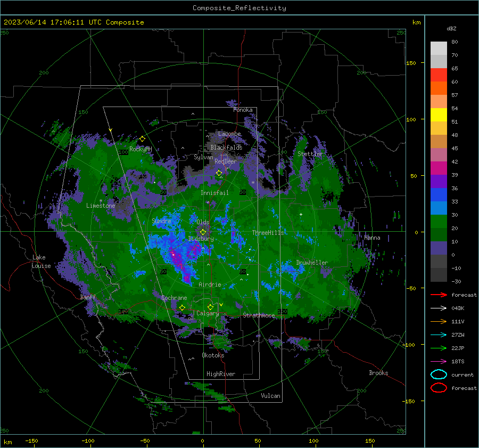Click the red forecast ellipse symbol
The width and height of the screenshot is (479, 448).
pos(439,388)
